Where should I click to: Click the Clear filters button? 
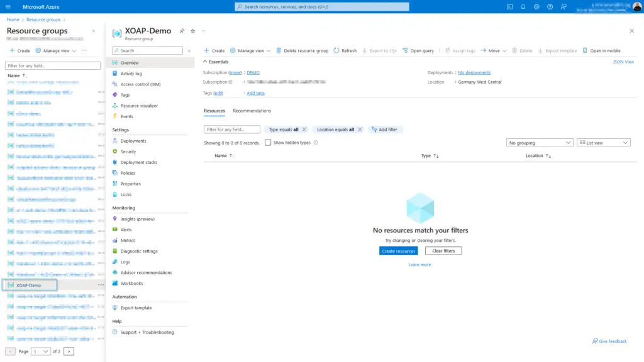tap(443, 251)
